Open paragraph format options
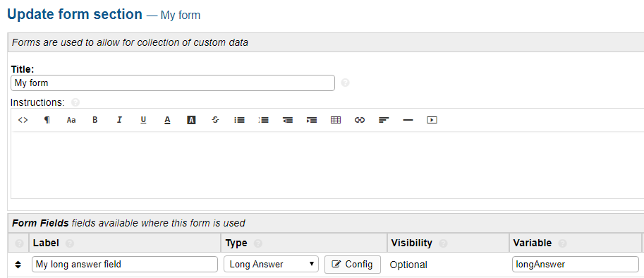 click(x=47, y=120)
